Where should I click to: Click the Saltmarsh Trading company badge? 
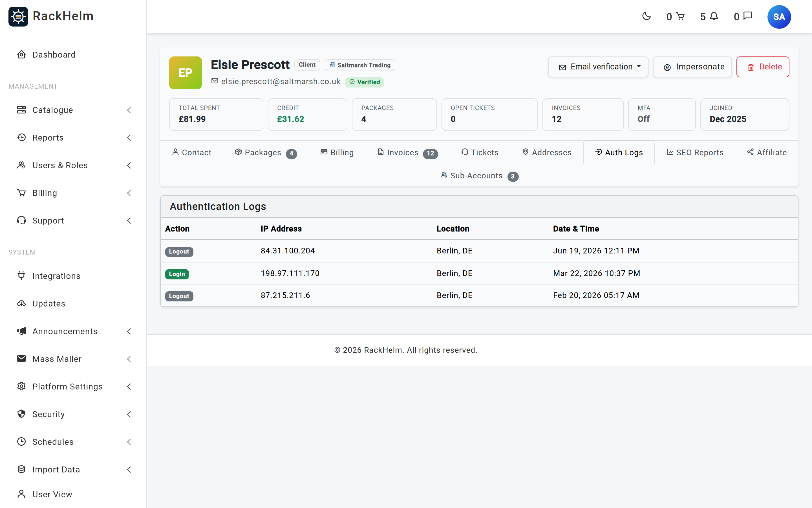point(360,65)
